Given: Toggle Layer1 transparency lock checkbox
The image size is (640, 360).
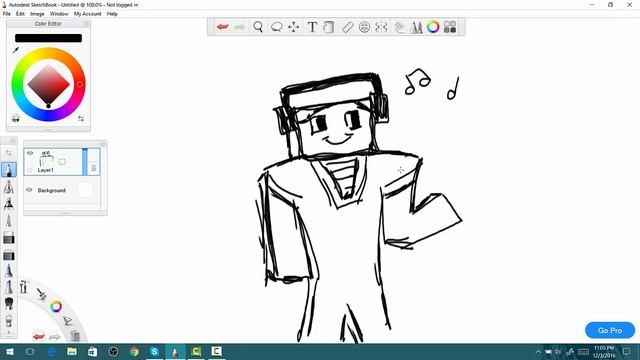Looking at the screenshot, I should [x=30, y=170].
